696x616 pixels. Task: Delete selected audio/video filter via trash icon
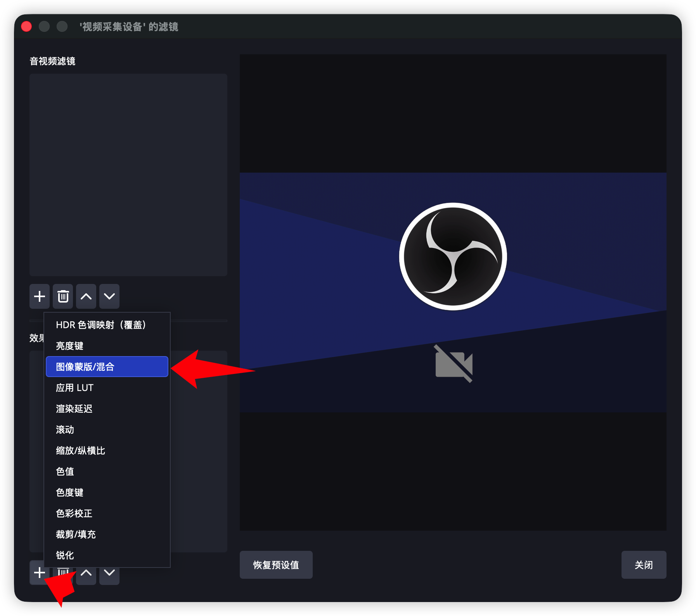pyautogui.click(x=63, y=296)
